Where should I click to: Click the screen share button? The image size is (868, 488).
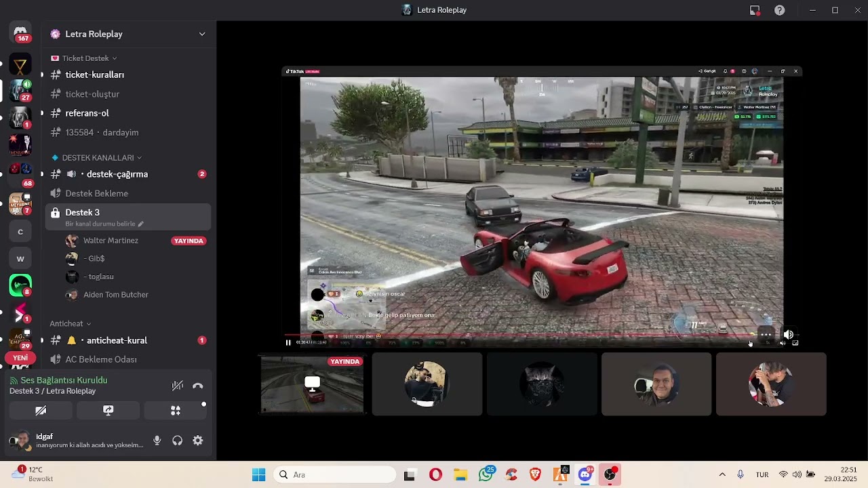[x=108, y=410]
